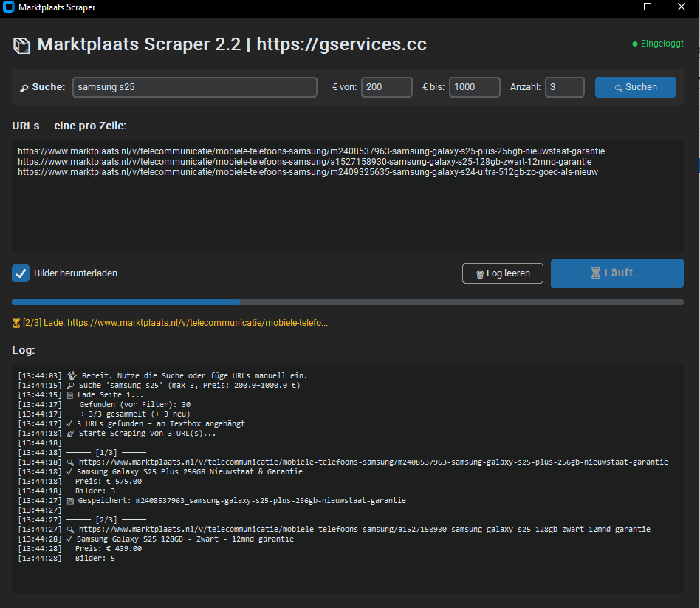Image resolution: width=700 pixels, height=608 pixels.
Task: Click the Anzahl field showing 3
Action: point(565,87)
